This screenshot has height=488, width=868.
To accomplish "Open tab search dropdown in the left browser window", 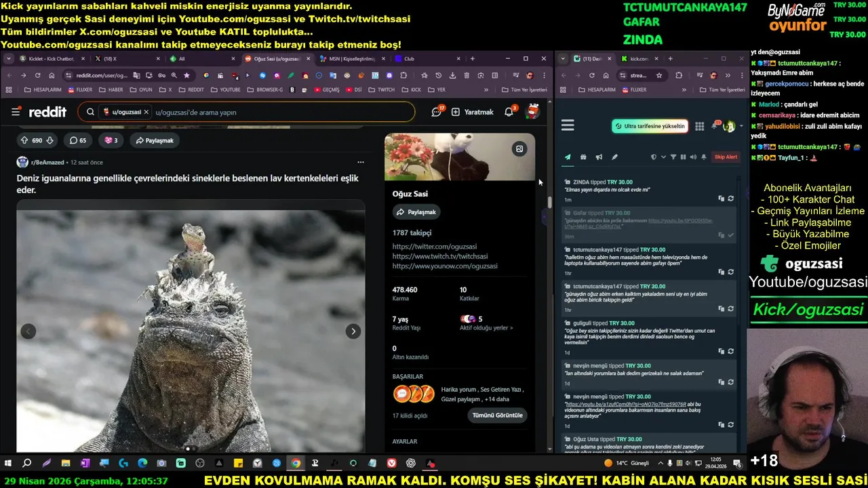I will [8, 59].
